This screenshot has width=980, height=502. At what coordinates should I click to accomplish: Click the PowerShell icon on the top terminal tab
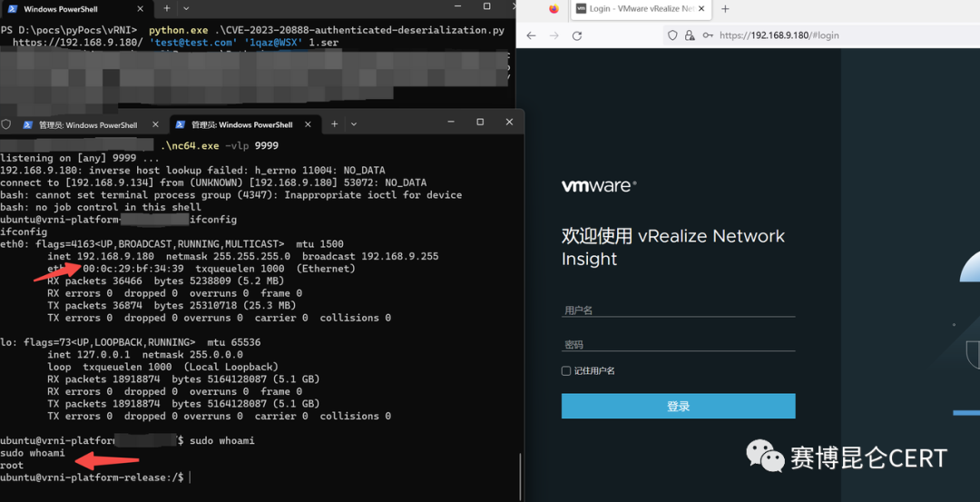(12, 9)
